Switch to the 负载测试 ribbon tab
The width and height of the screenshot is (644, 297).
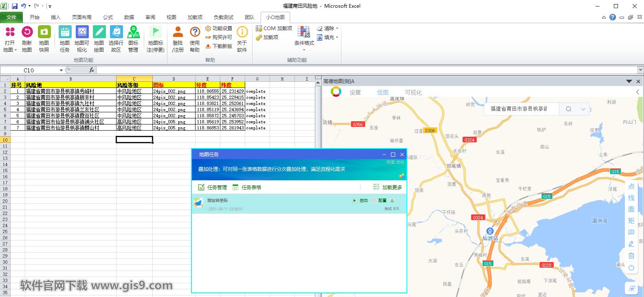[223, 17]
